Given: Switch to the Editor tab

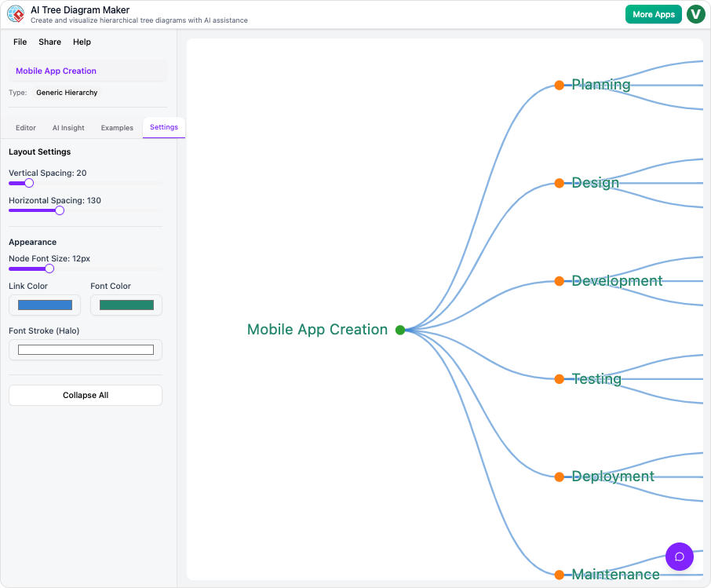Looking at the screenshot, I should click(x=25, y=127).
